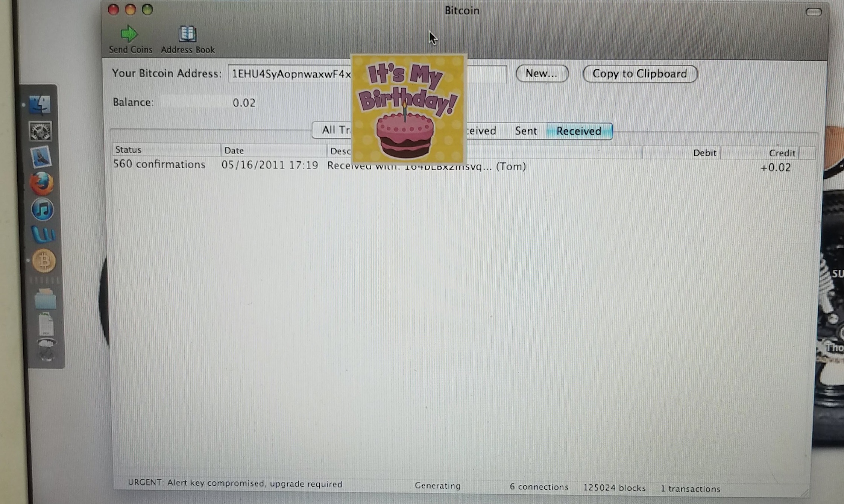Launch System Preferences from the dock
This screenshot has height=504, width=844.
[40, 131]
